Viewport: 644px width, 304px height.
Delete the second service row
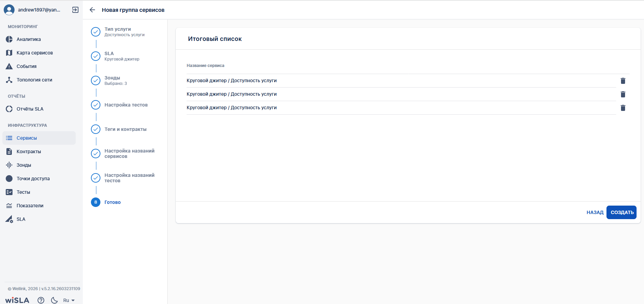coord(623,94)
